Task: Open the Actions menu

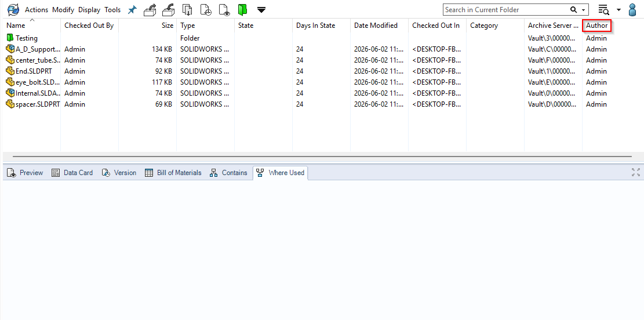Action: tap(37, 10)
